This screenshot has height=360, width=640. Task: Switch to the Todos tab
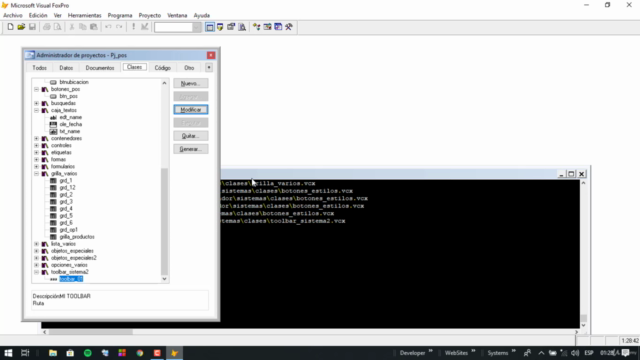tap(40, 68)
